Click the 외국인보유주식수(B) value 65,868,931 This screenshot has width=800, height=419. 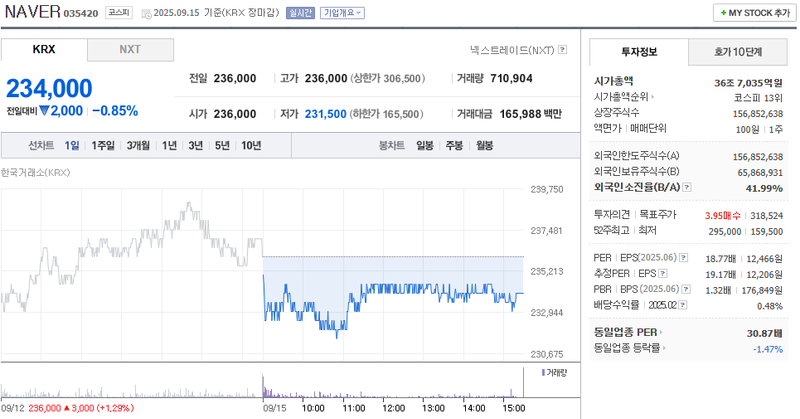pyautogui.click(x=760, y=172)
